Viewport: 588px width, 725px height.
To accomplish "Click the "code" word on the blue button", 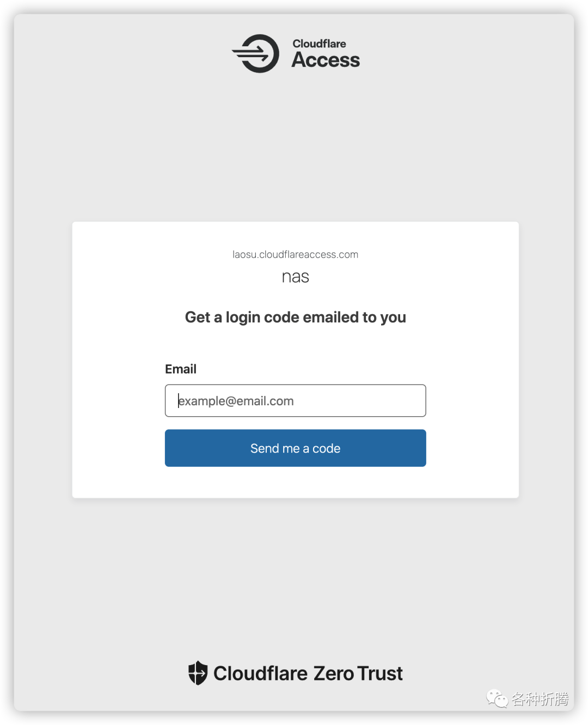I will click(x=327, y=448).
